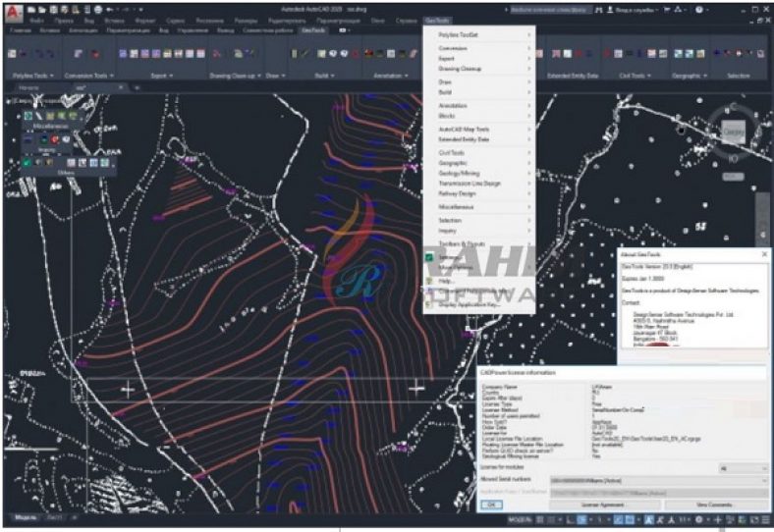Open Transmission Line Design submenu
774x532 pixels.
[478, 184]
